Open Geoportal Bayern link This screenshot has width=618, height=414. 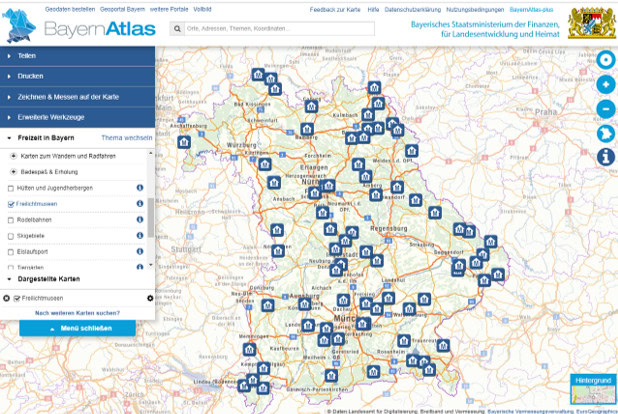click(122, 9)
